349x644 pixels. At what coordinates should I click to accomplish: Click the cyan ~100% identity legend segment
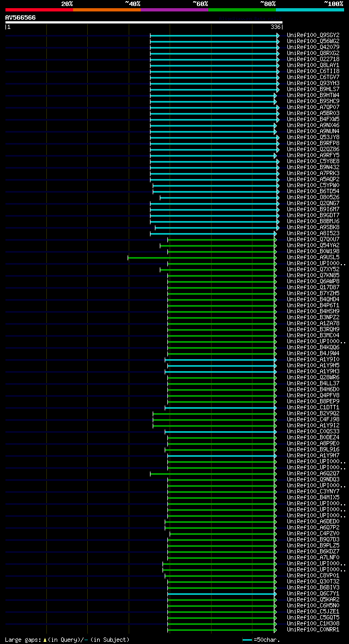[310, 9]
